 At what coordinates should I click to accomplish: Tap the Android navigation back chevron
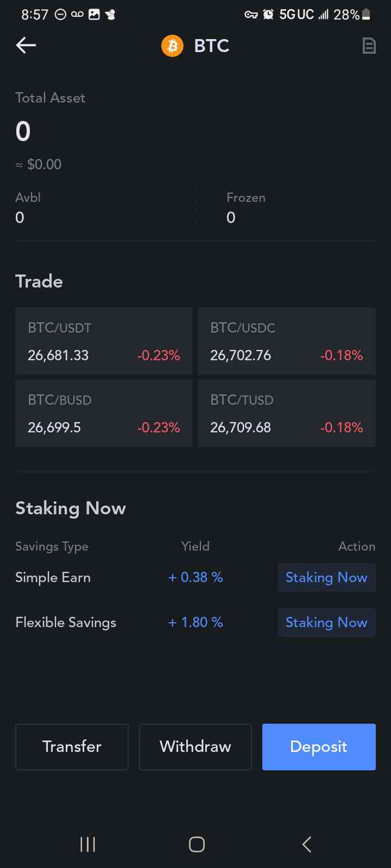pos(307,844)
